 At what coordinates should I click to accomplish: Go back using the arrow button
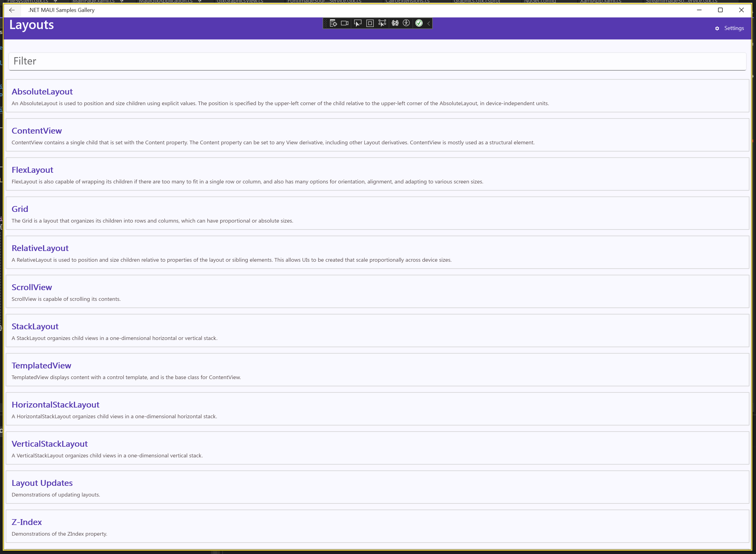point(12,10)
